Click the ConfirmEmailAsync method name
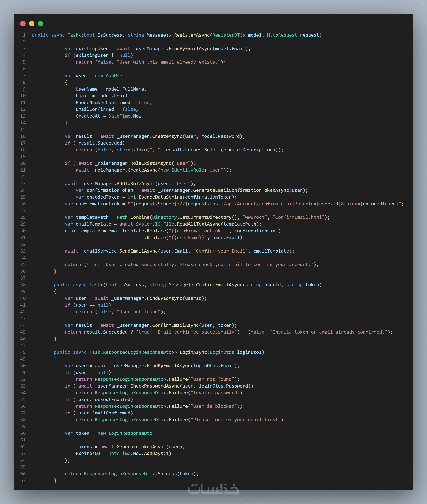Viewport: 427px width, 504px height. (219, 285)
